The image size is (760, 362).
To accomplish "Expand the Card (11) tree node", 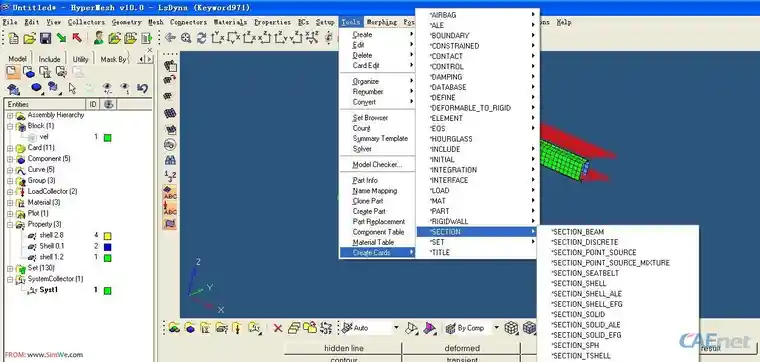I will tap(10, 148).
